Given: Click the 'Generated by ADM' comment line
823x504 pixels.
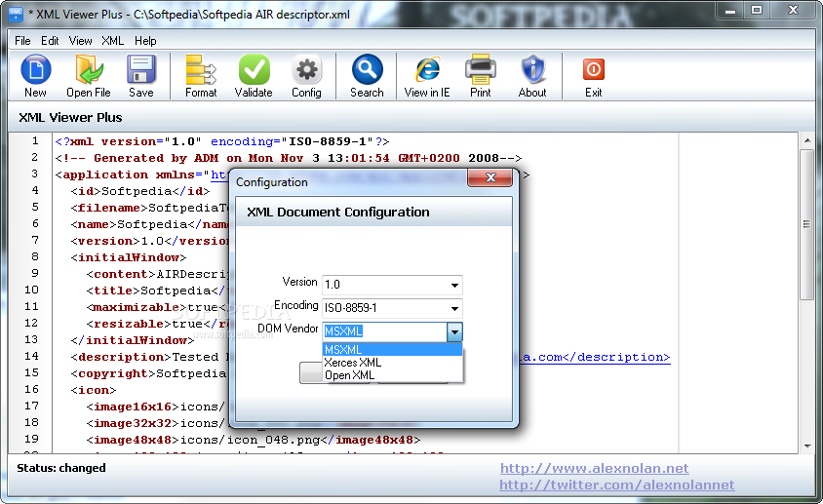Looking at the screenshot, I should (289, 158).
